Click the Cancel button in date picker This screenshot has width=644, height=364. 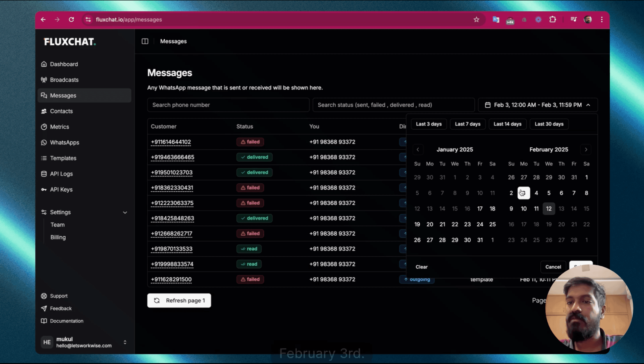(x=553, y=267)
